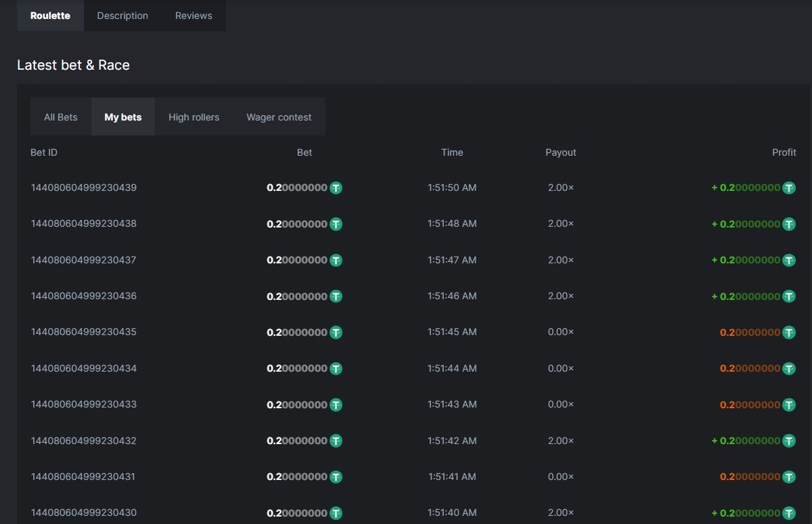Switch to the Description tab
The image size is (812, 524).
pyautogui.click(x=122, y=16)
